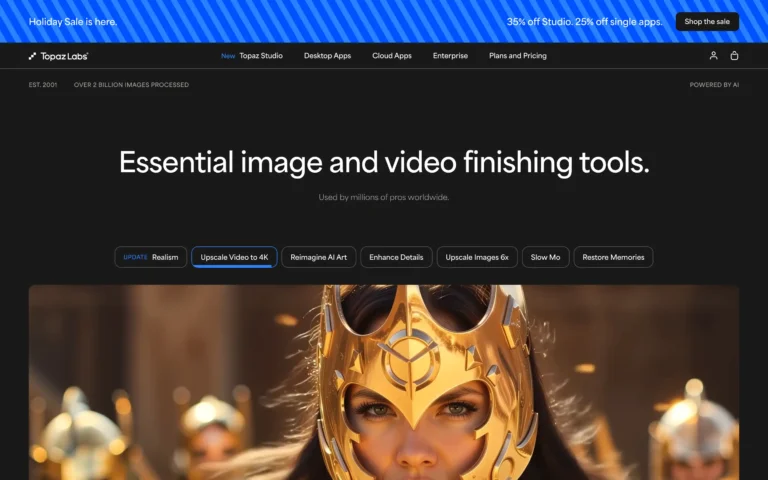Select the Realism update tab
This screenshot has width=768, height=480.
click(x=151, y=257)
